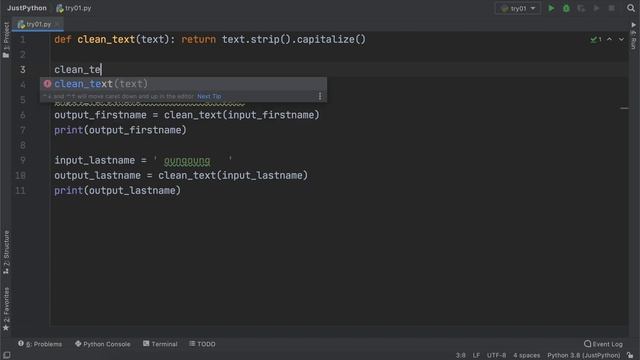
Task: Close the try01.py editor tab
Action: (57, 24)
